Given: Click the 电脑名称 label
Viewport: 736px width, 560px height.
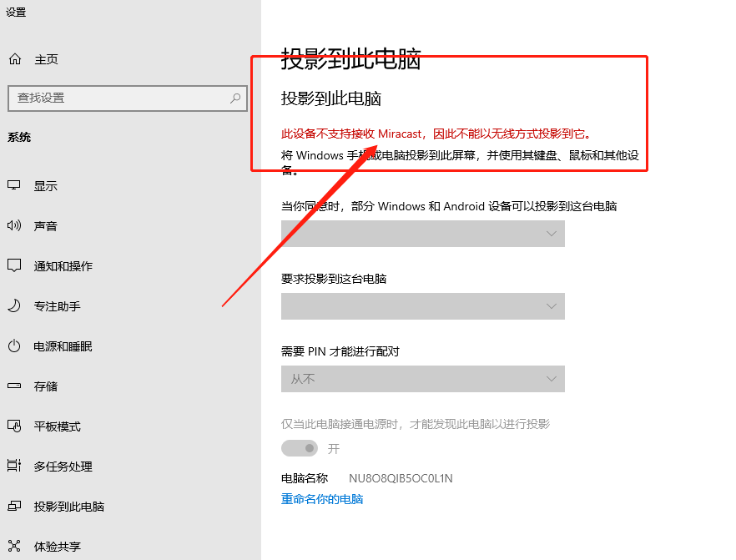Looking at the screenshot, I should [304, 478].
